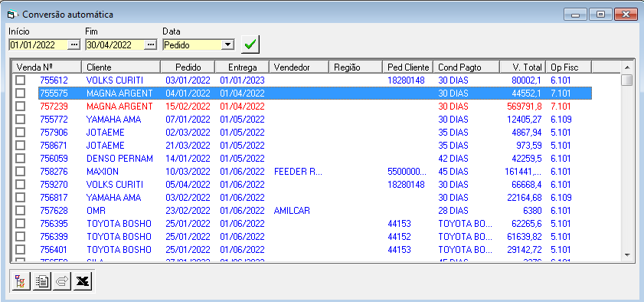The width and height of the screenshot is (644, 302).
Task: Click total value 6380
Action: pyautogui.click(x=532, y=211)
